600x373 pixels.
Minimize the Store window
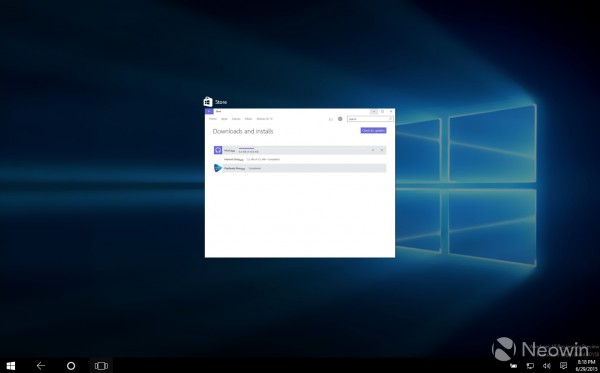point(373,111)
